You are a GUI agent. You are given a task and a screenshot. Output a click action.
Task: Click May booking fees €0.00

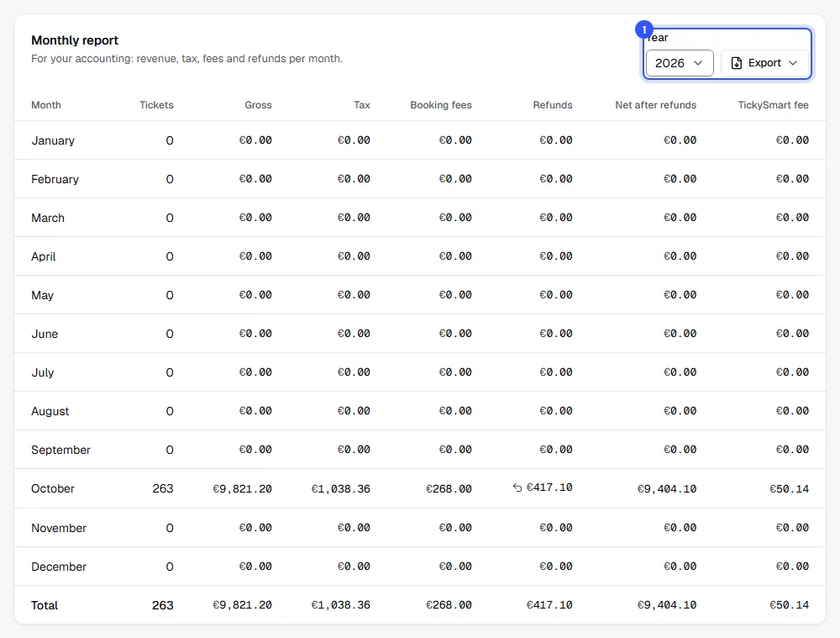point(455,295)
